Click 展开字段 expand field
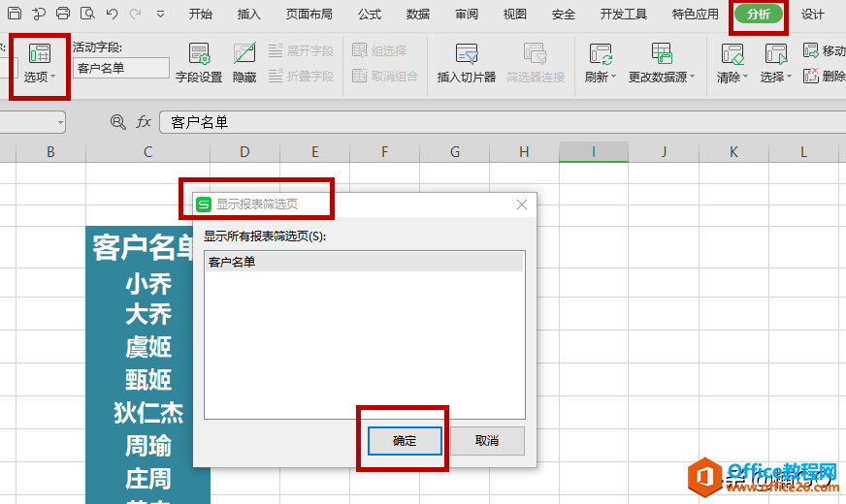The image size is (846, 504). [x=301, y=50]
